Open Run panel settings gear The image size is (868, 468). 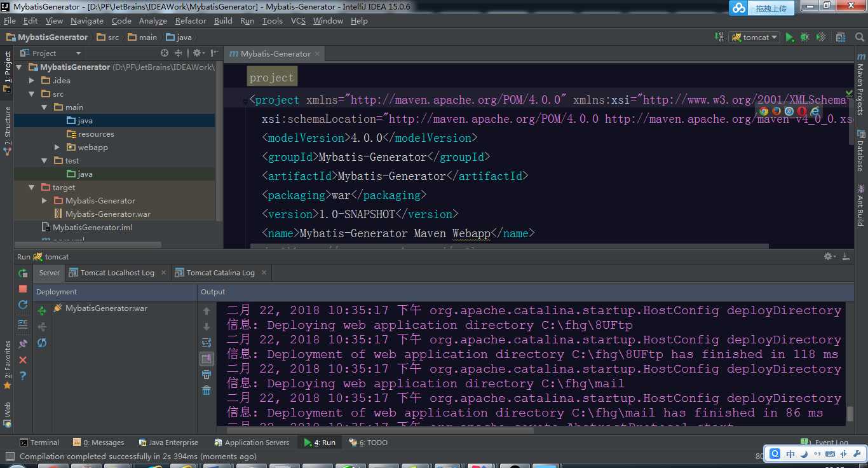[830, 256]
